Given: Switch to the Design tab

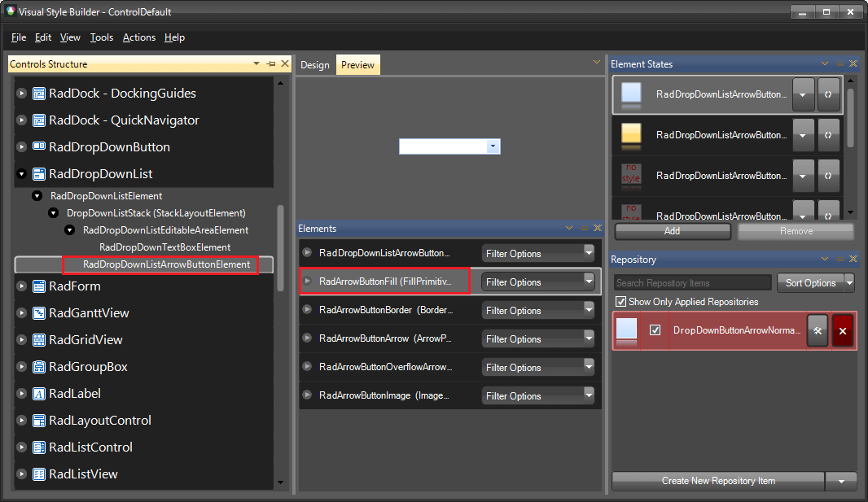Looking at the screenshot, I should (x=315, y=64).
